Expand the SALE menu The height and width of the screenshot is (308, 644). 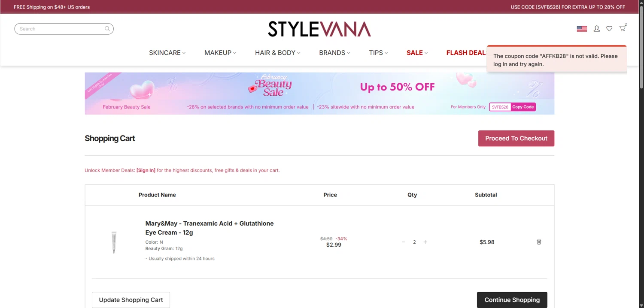(417, 53)
